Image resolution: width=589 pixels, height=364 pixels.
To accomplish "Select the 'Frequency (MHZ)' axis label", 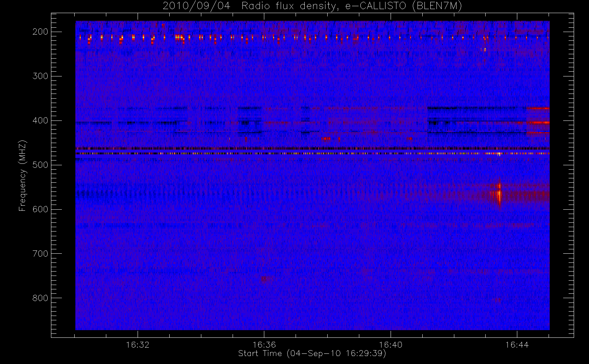I will pyautogui.click(x=23, y=175).
